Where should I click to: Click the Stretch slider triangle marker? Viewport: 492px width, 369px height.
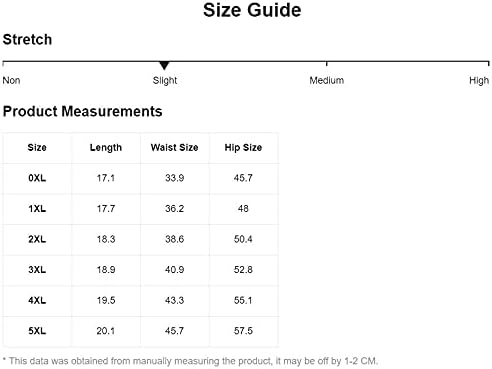164,65
